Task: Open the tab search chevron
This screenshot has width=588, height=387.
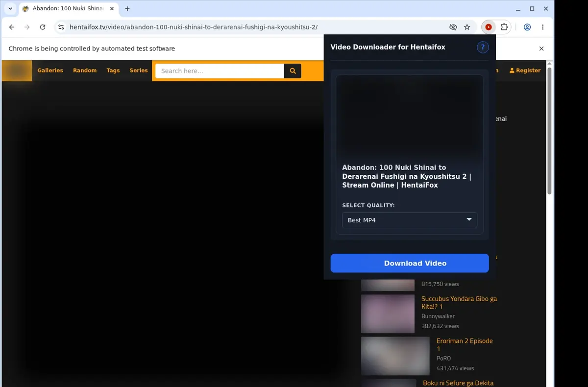Action: click(x=10, y=9)
